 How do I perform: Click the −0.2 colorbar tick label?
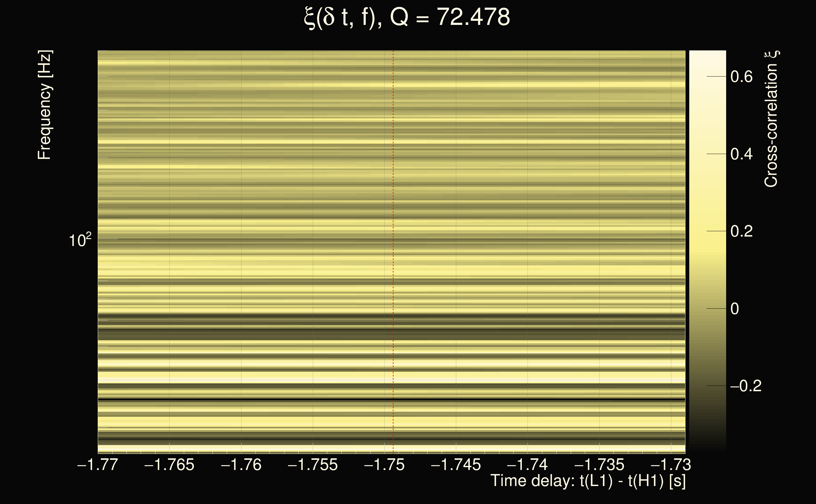746,386
